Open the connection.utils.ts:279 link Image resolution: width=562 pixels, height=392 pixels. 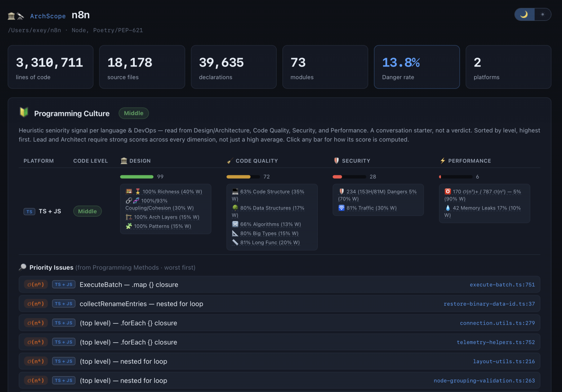[x=497, y=323]
